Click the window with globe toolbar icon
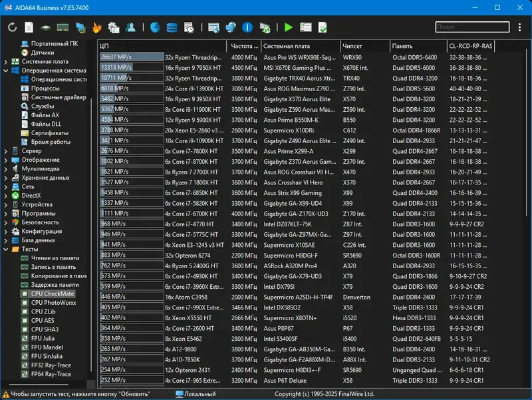This screenshot has width=532, height=400. [213, 28]
